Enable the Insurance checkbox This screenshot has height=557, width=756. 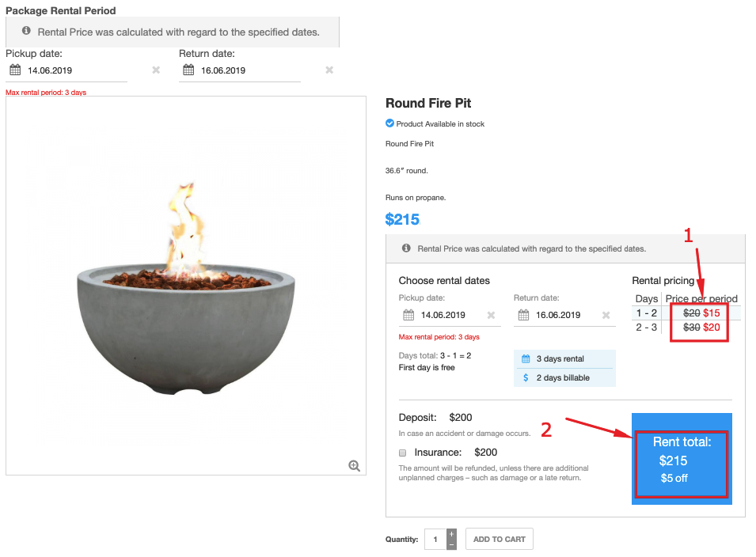click(x=403, y=453)
